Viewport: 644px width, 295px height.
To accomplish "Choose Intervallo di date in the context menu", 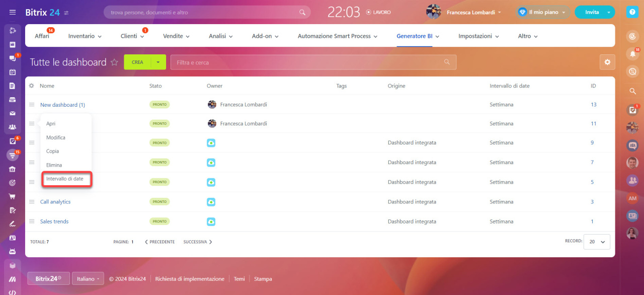I will [67, 179].
